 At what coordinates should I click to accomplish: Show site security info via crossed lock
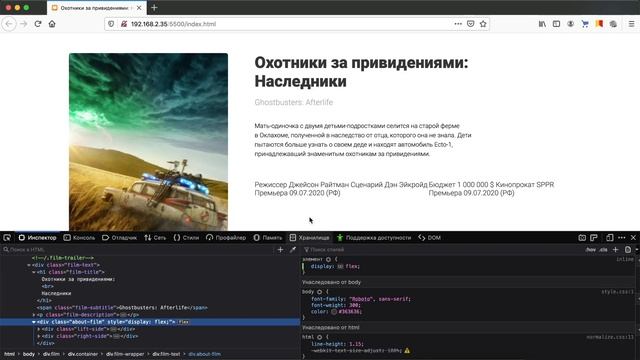point(124,24)
